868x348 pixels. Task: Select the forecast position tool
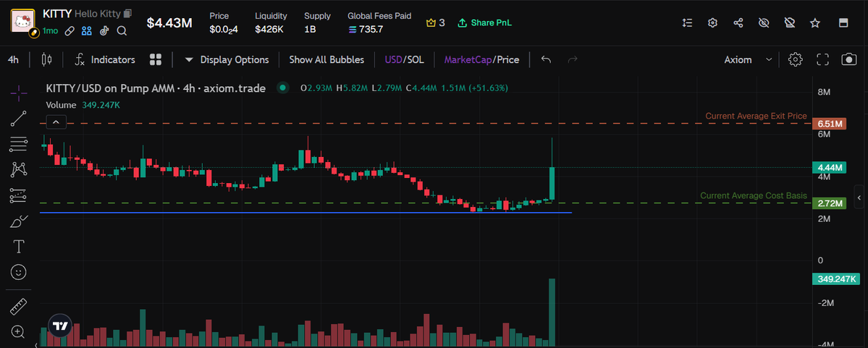[18, 195]
